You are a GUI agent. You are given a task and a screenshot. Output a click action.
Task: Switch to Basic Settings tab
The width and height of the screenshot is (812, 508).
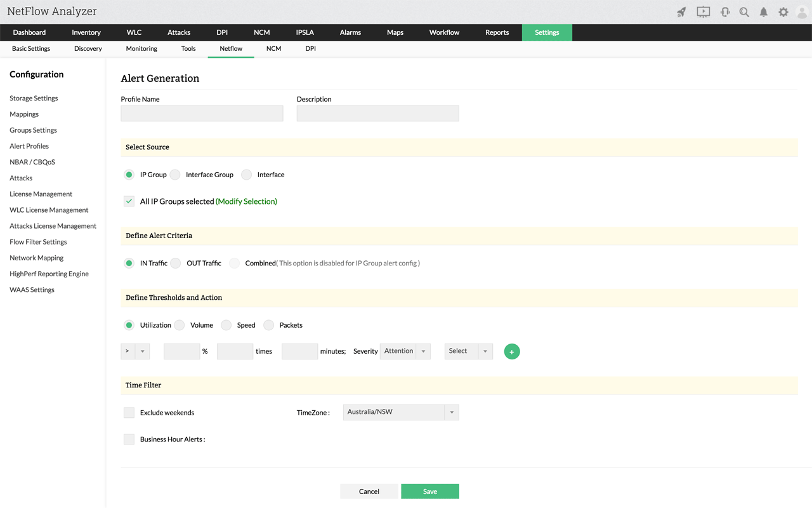click(x=31, y=49)
